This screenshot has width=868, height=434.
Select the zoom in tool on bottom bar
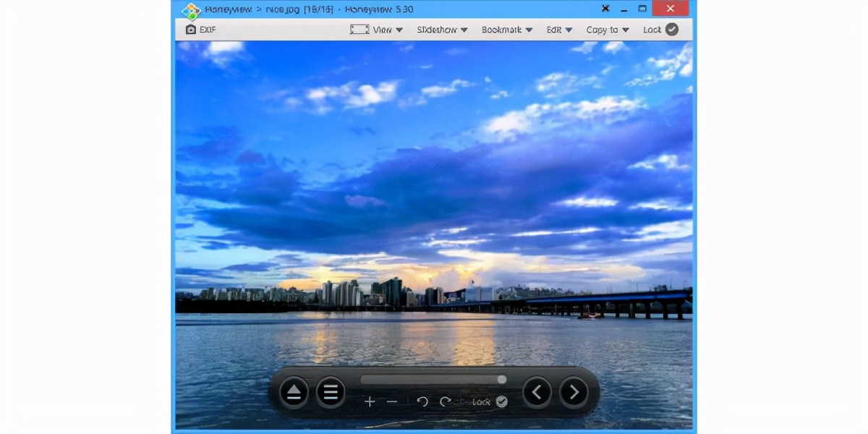click(370, 401)
